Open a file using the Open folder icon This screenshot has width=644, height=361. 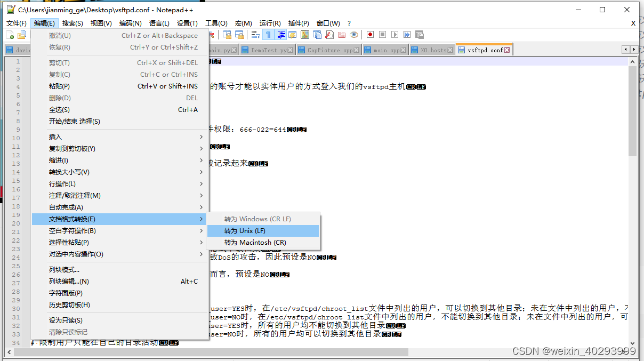pos(21,34)
